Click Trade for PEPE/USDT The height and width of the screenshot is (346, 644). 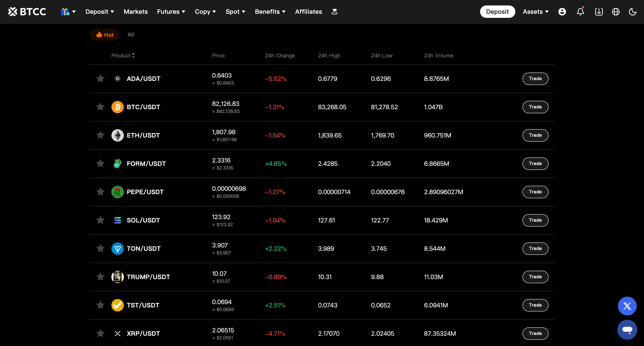535,192
